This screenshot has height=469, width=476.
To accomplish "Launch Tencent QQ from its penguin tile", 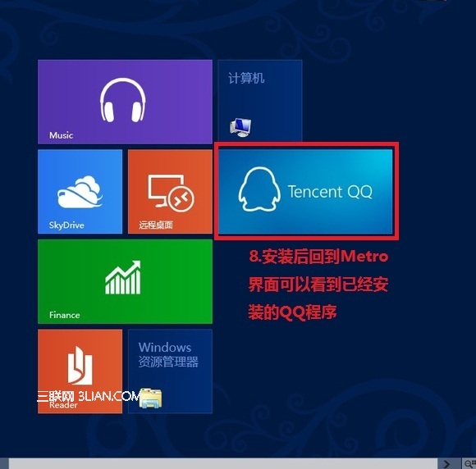I will point(305,191).
